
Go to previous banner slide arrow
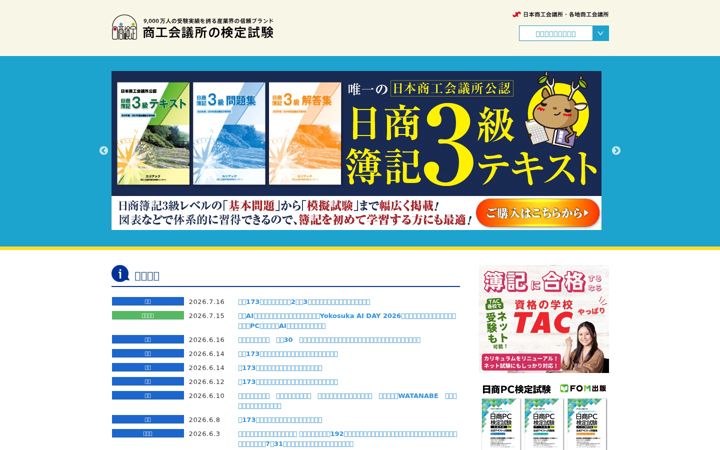(104, 151)
